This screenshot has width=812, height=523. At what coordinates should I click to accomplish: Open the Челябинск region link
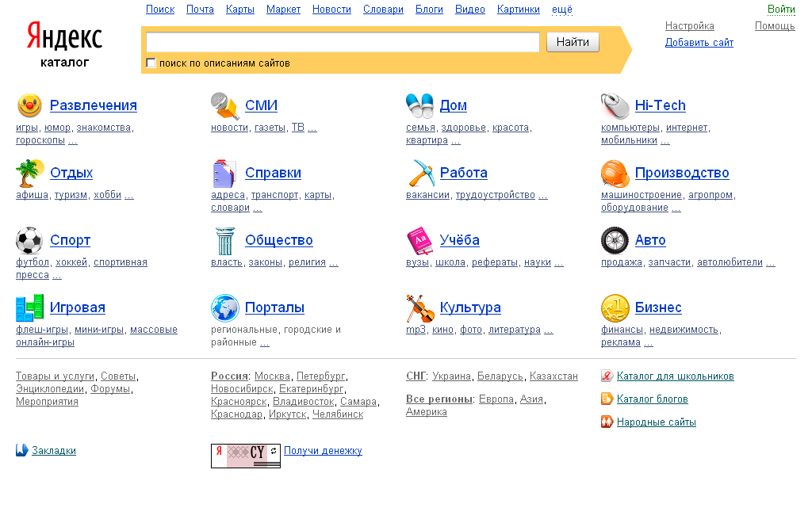pyautogui.click(x=338, y=414)
